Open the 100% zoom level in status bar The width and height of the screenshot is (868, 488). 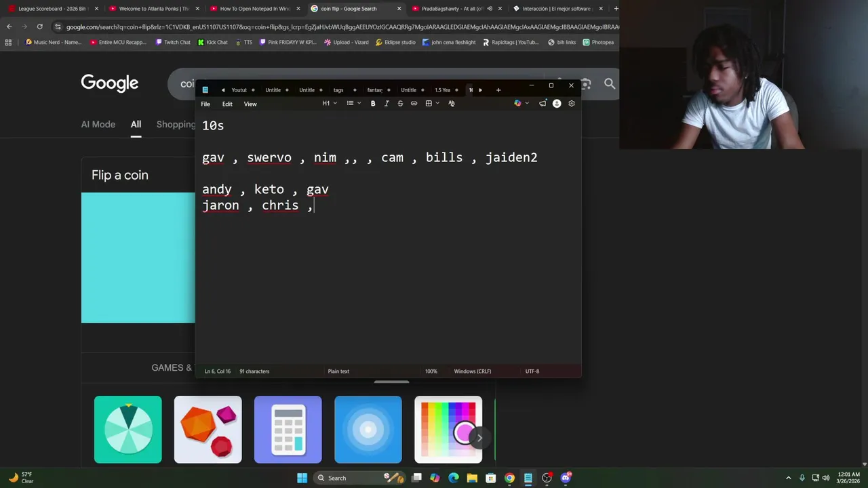[431, 371]
